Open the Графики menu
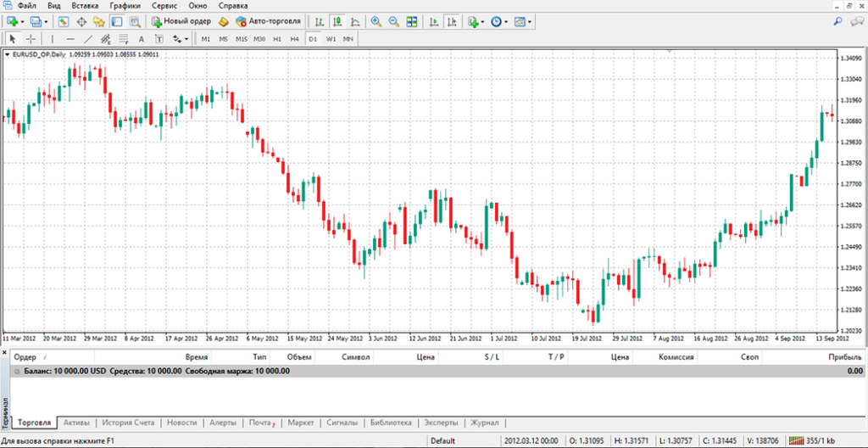 click(125, 6)
